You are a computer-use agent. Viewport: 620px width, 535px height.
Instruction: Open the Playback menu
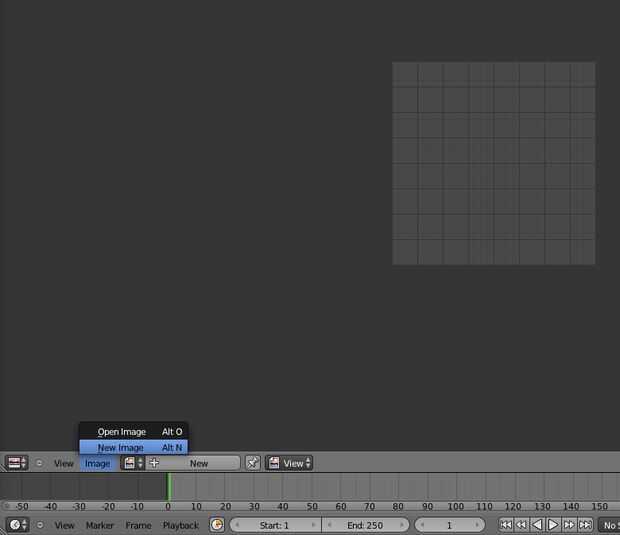point(181,525)
